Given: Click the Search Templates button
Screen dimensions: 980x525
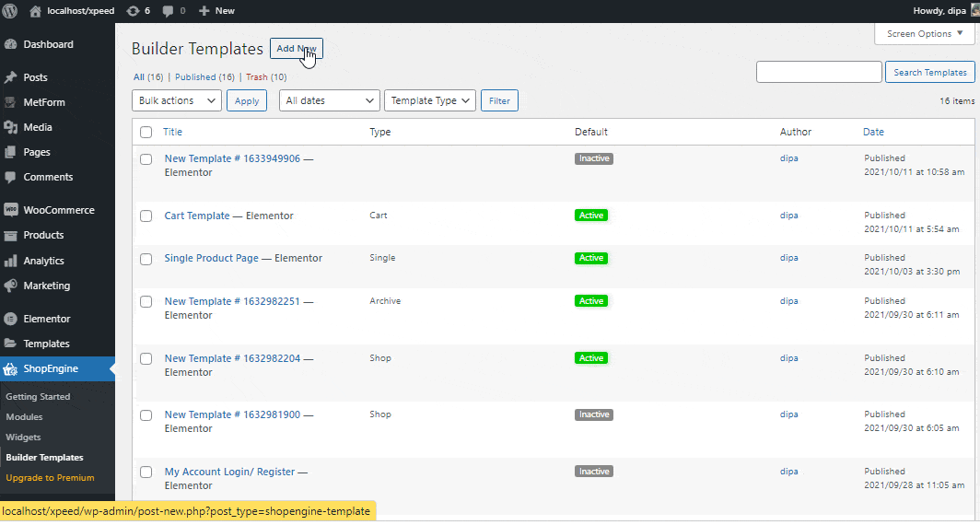Looking at the screenshot, I should [930, 73].
